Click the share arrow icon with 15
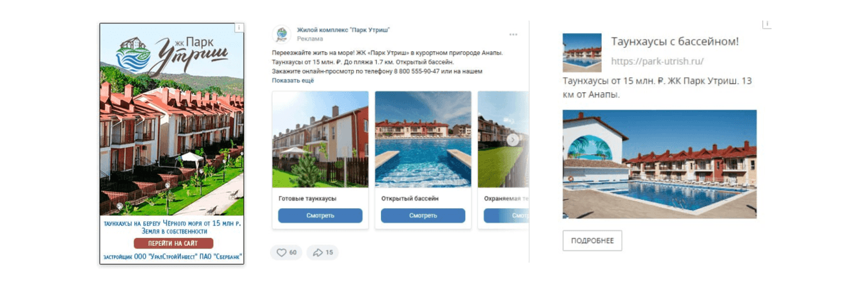The width and height of the screenshot is (868, 288). (x=317, y=252)
